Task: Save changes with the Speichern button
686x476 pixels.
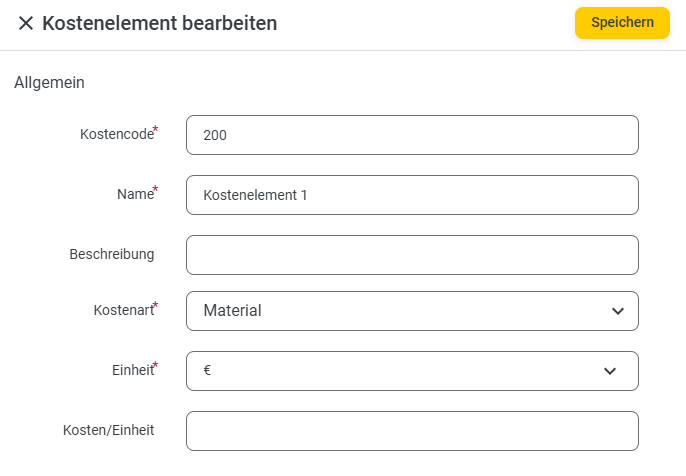Action: [622, 23]
